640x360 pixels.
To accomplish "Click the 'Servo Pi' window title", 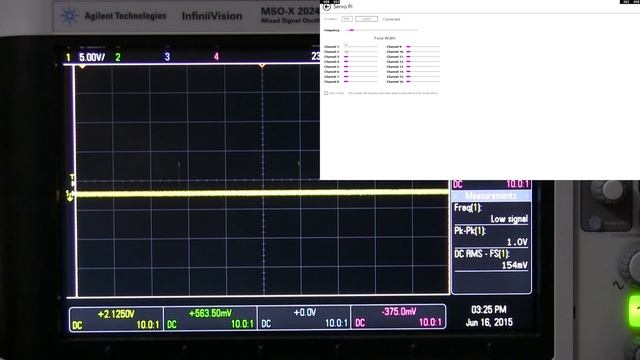I will (x=343, y=7).
